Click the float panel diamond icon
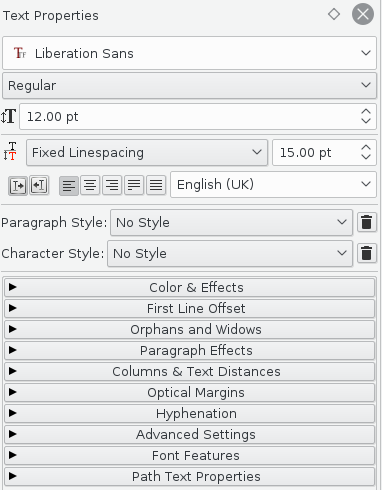The height and width of the screenshot is (490, 382). click(x=334, y=14)
